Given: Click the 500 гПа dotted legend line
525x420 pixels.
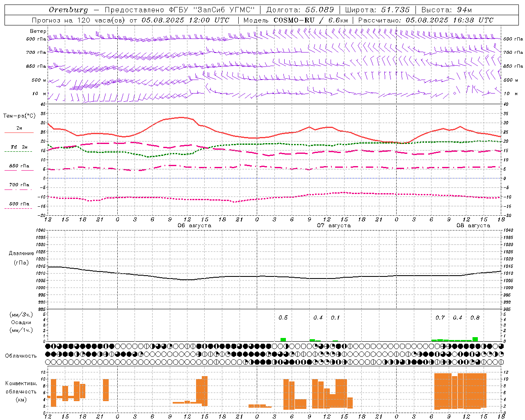Looking at the screenshot, I should (19, 208).
